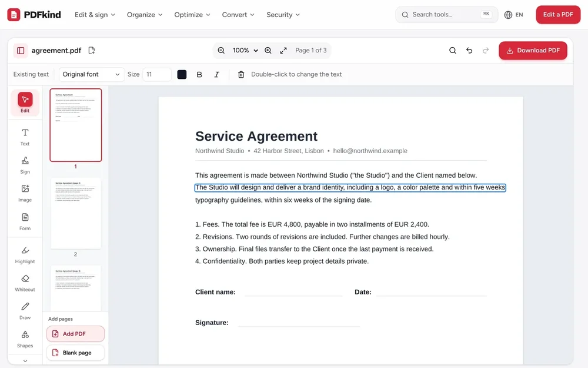The width and height of the screenshot is (588, 368).
Task: Select the highlighted line "The Studio will design"
Action: [x=350, y=187]
